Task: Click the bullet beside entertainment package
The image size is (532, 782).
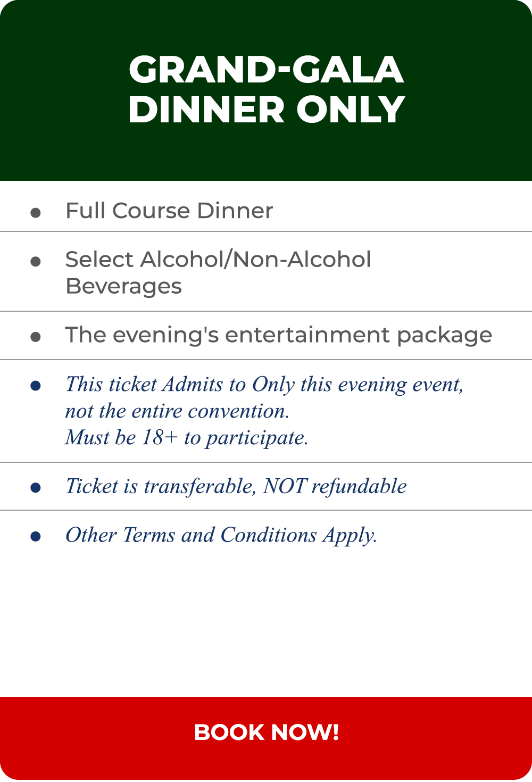Action: (x=36, y=337)
